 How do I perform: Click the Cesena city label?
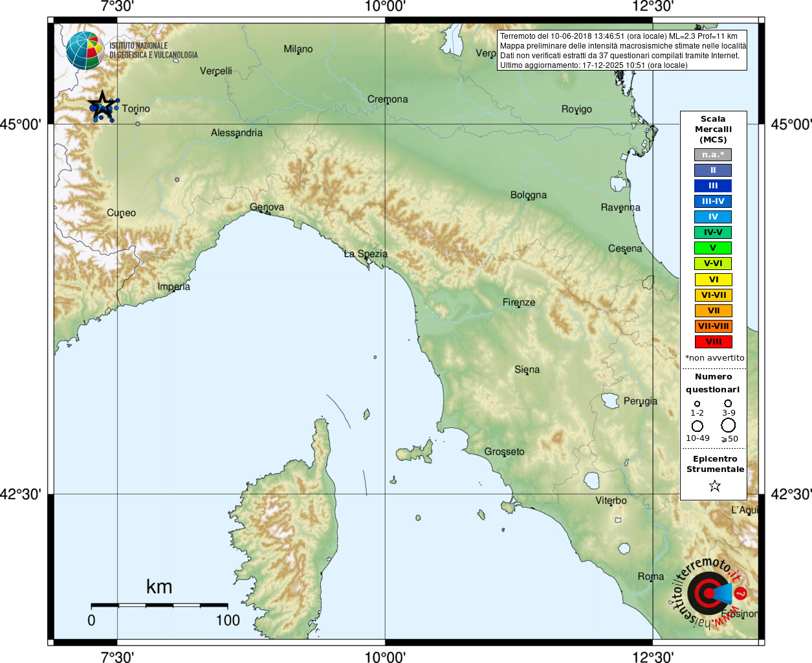(625, 249)
